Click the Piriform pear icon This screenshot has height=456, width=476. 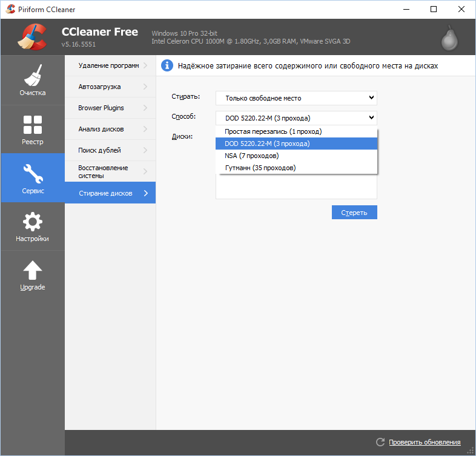[x=449, y=38]
